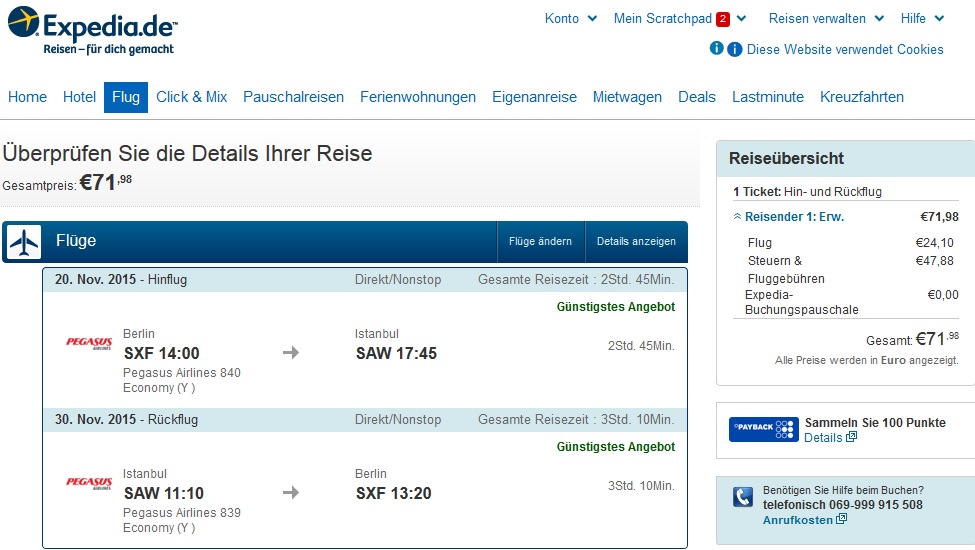
Task: Select the Flug tab
Action: 126,97
